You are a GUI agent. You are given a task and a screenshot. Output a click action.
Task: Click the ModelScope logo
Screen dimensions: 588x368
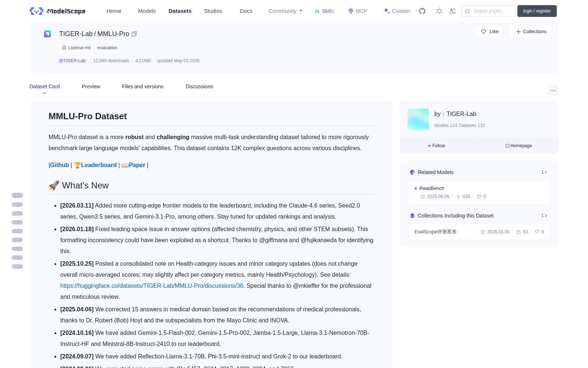click(x=58, y=11)
